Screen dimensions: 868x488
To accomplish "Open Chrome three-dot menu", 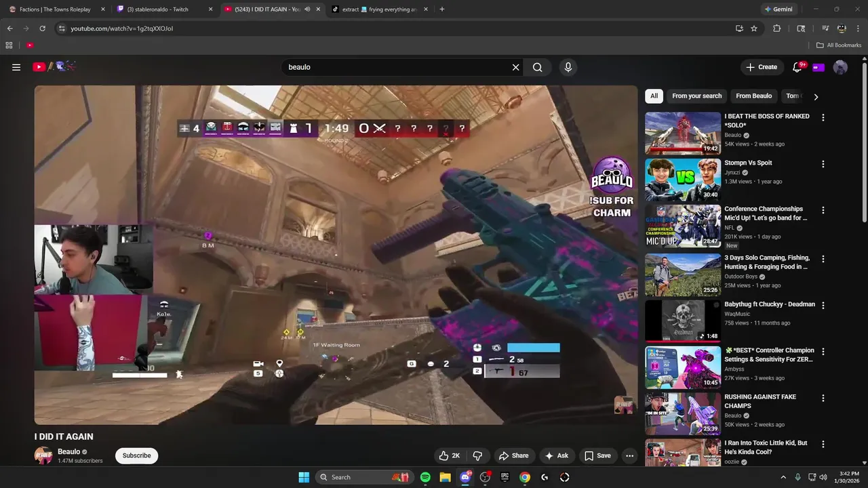I will [858, 28].
